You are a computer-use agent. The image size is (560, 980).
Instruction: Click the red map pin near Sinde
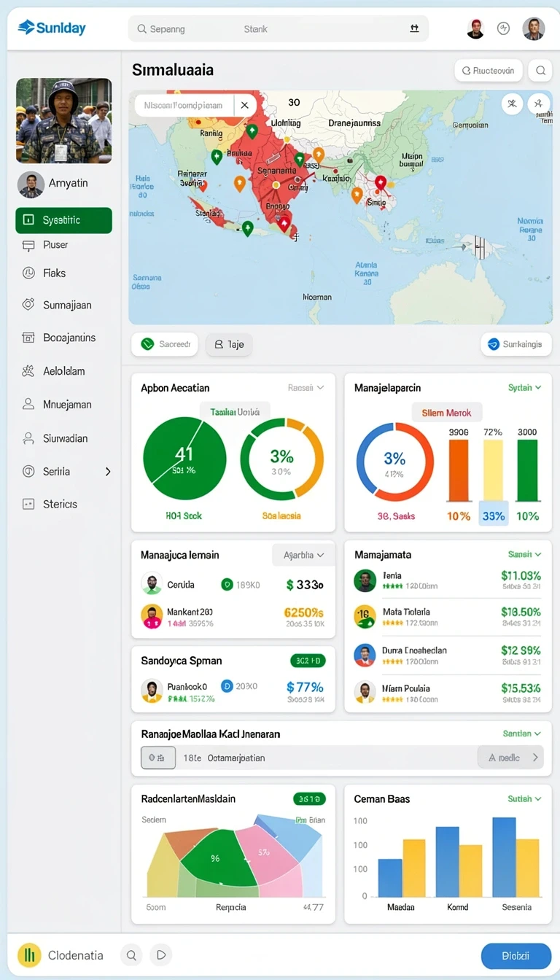[380, 183]
